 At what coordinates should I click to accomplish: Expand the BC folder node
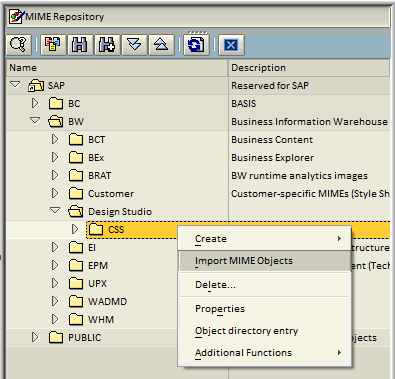(x=35, y=103)
